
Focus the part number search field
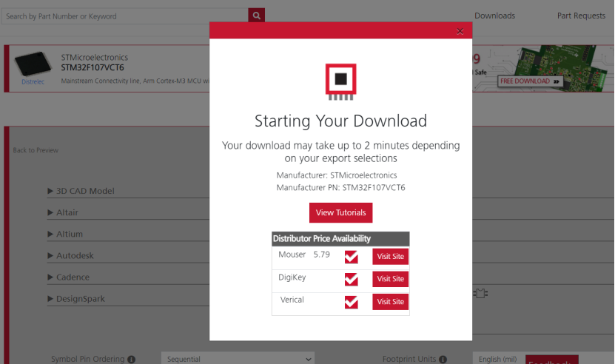click(125, 16)
